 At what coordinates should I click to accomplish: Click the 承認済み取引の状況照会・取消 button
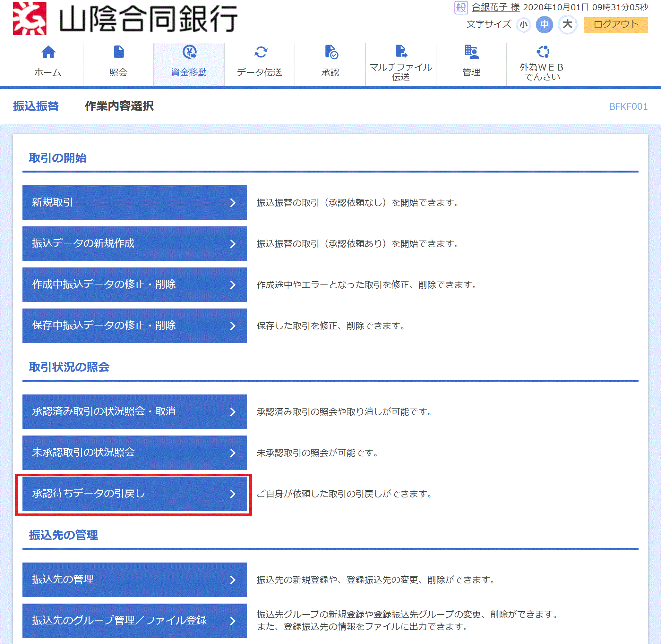pos(135,411)
